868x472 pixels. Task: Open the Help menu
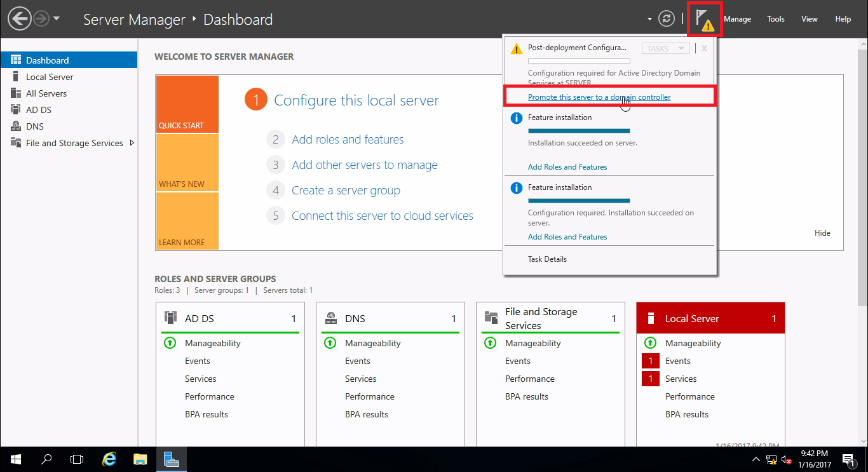pyautogui.click(x=843, y=19)
